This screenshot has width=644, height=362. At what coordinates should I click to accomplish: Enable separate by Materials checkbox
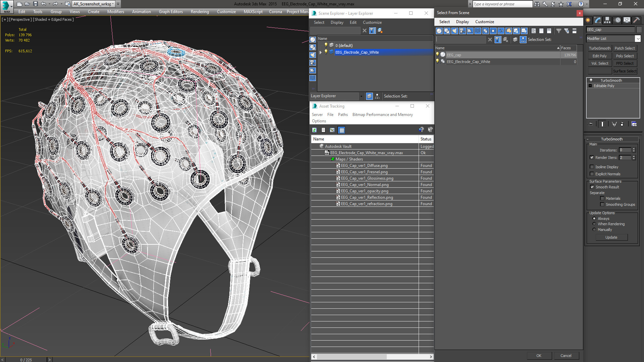click(x=602, y=198)
